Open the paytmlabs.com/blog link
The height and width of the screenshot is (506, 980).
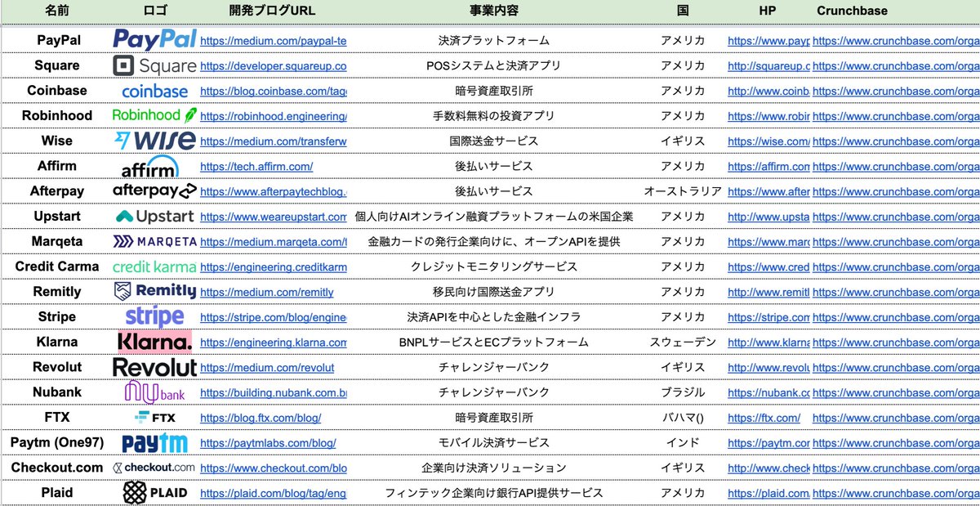[268, 443]
